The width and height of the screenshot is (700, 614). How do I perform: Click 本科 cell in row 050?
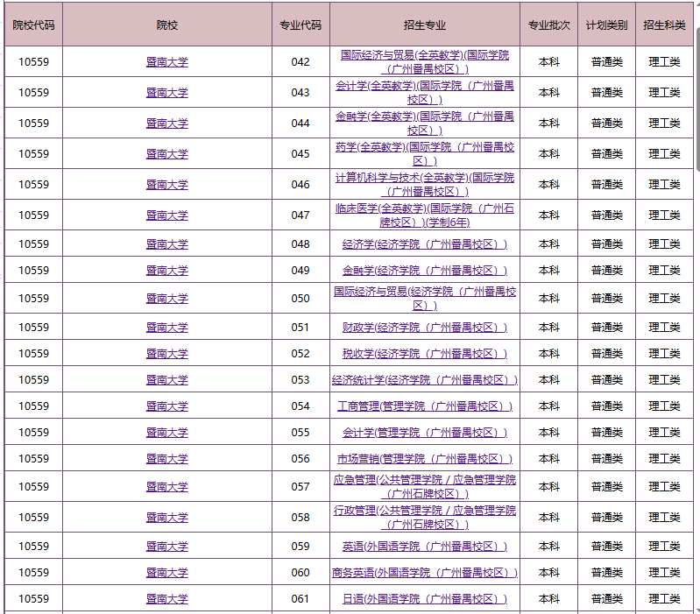pos(548,299)
